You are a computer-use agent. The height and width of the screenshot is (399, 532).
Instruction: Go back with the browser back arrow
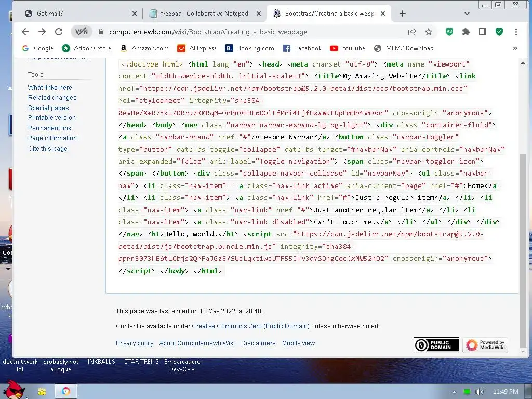click(25, 32)
